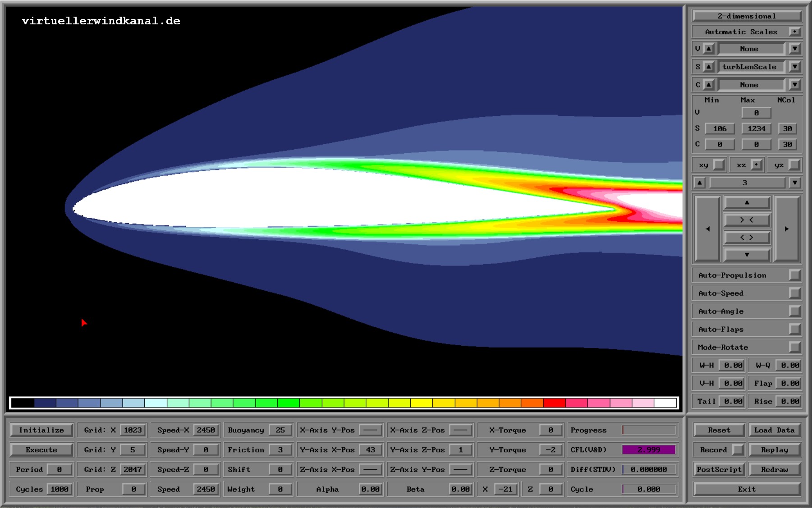Click the zoom in >< button

click(747, 220)
